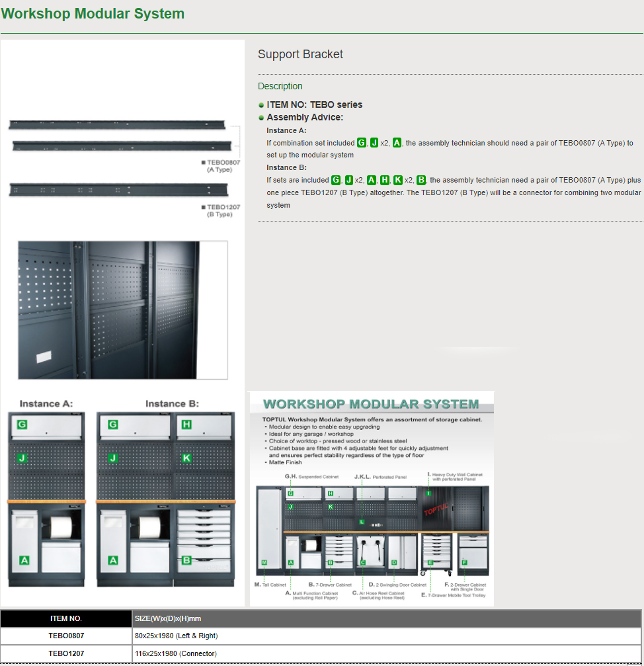Viewport: 644px width, 666px height.
Task: Click the Support Bracket product title
Action: [300, 54]
